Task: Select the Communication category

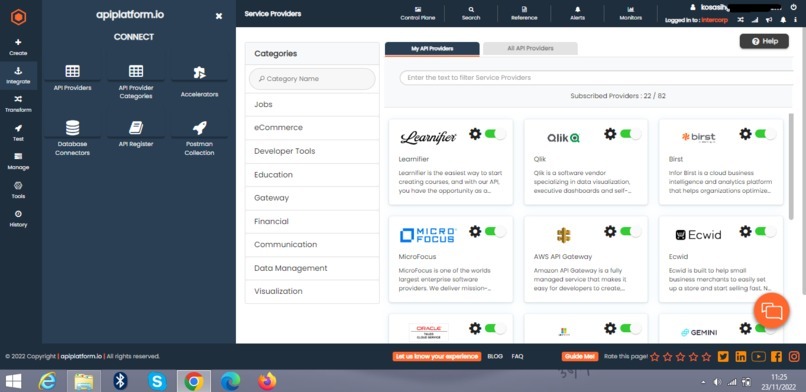Action: (x=312, y=245)
